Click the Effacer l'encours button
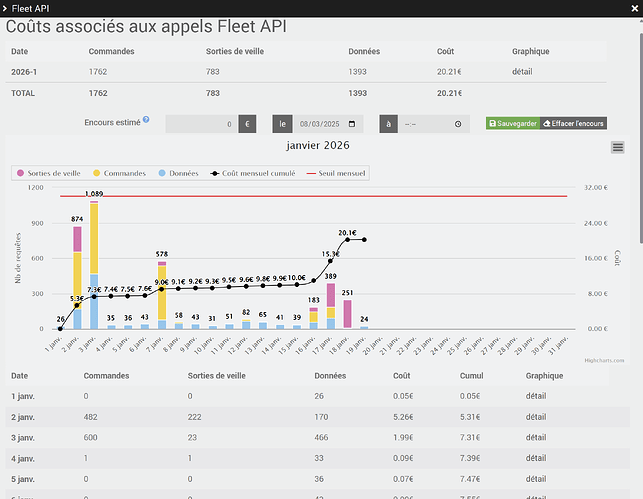643x499 pixels. (x=573, y=123)
